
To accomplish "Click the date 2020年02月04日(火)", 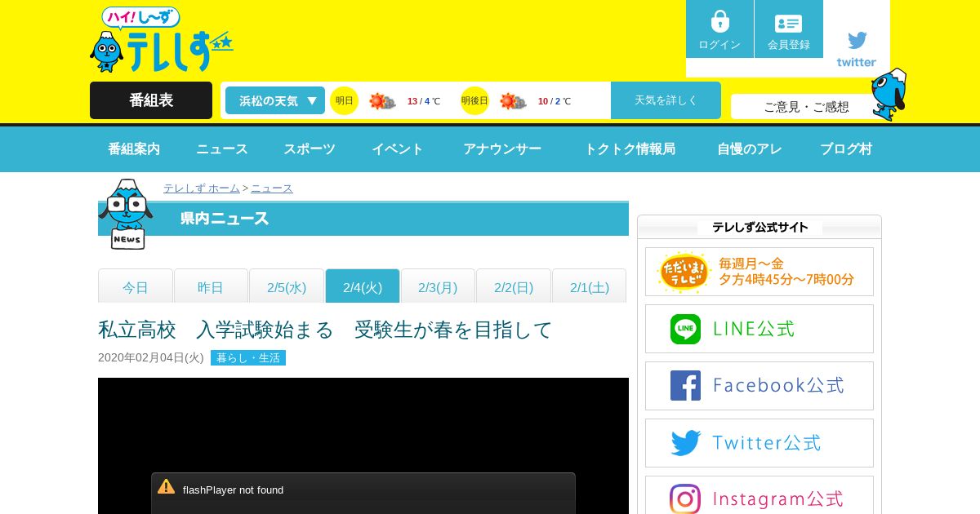I will tap(151, 358).
